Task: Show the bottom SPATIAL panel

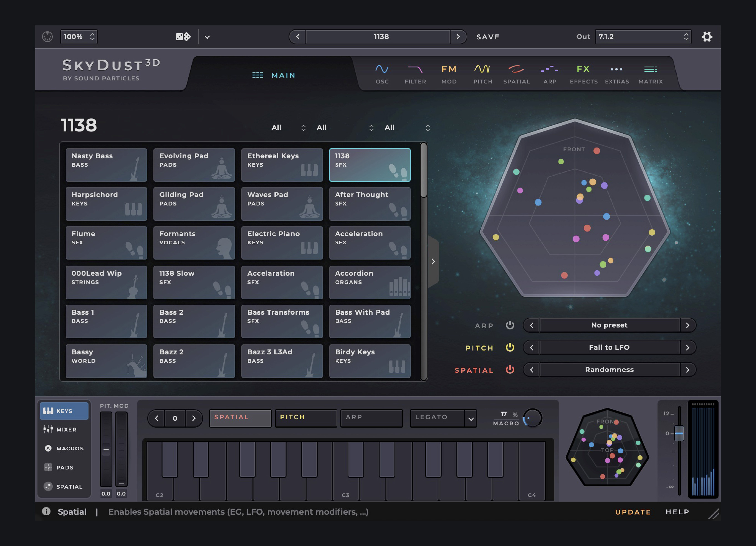Action: (x=64, y=486)
